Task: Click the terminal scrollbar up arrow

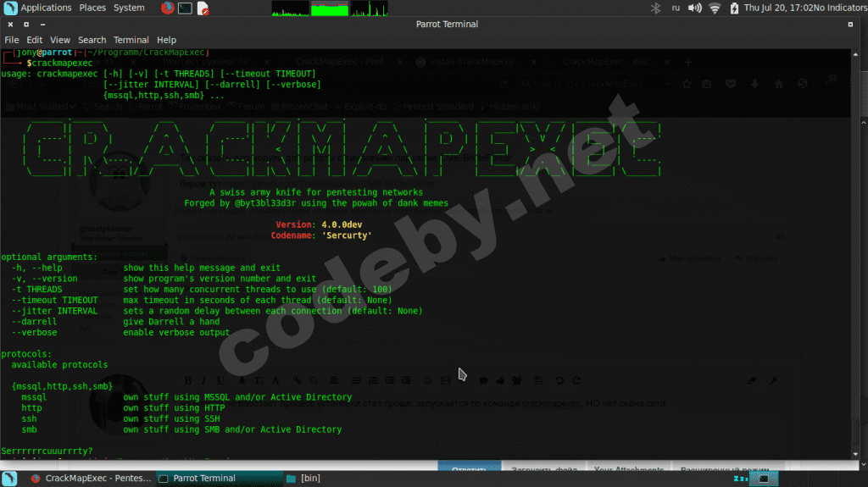Action: 855,54
